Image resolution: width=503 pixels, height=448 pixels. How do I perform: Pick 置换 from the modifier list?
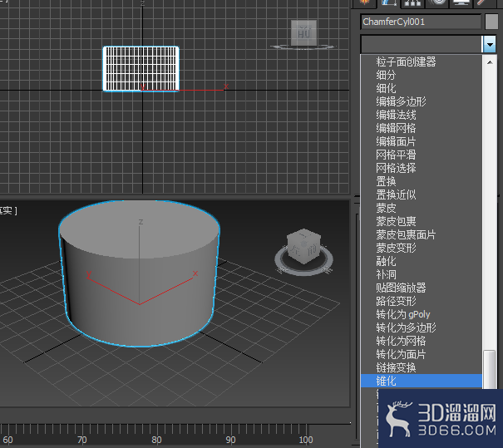(x=386, y=181)
